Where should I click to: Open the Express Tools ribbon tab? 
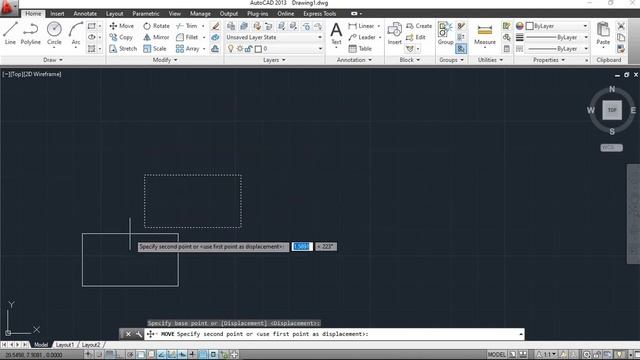point(319,13)
